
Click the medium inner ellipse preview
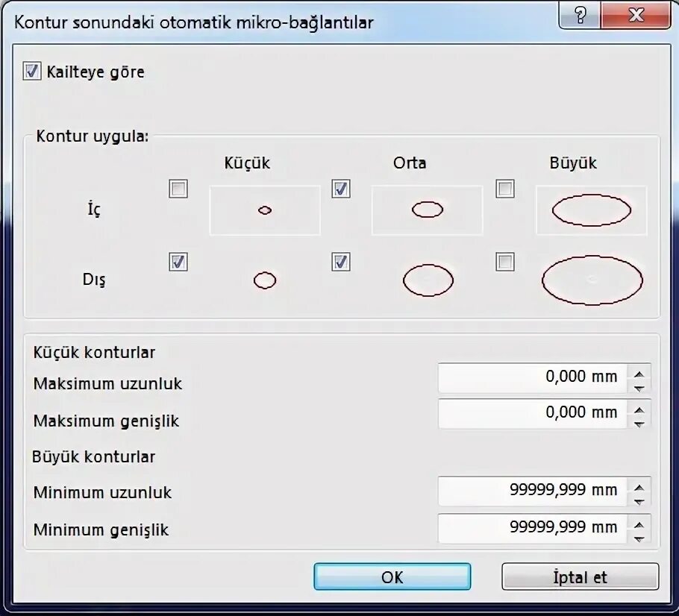(428, 210)
